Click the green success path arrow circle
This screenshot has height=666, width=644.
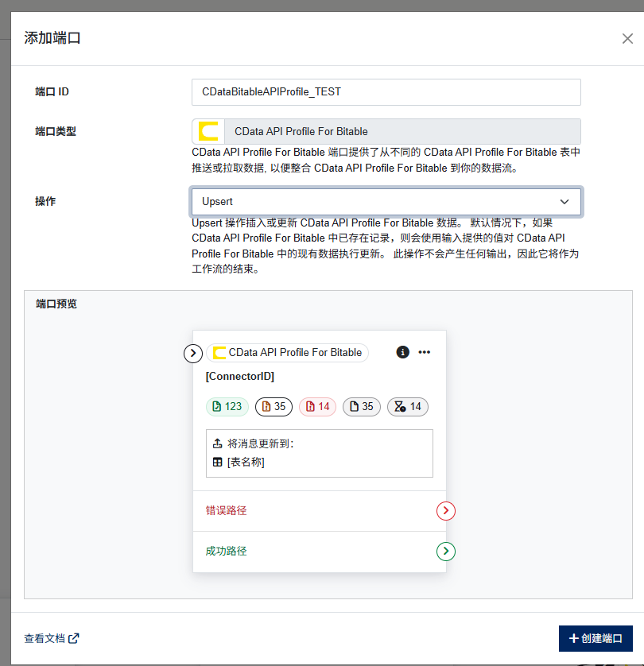pyautogui.click(x=445, y=552)
